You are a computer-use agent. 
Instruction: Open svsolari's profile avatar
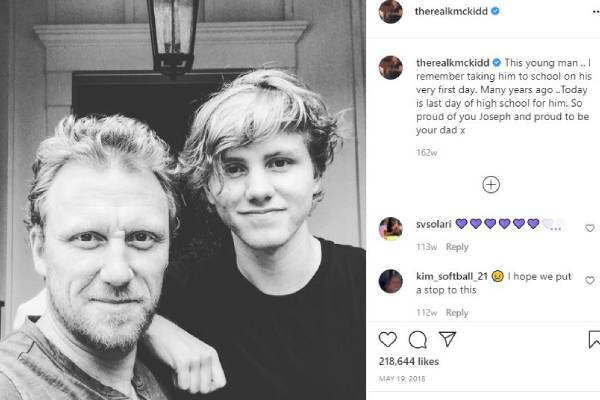click(x=390, y=228)
